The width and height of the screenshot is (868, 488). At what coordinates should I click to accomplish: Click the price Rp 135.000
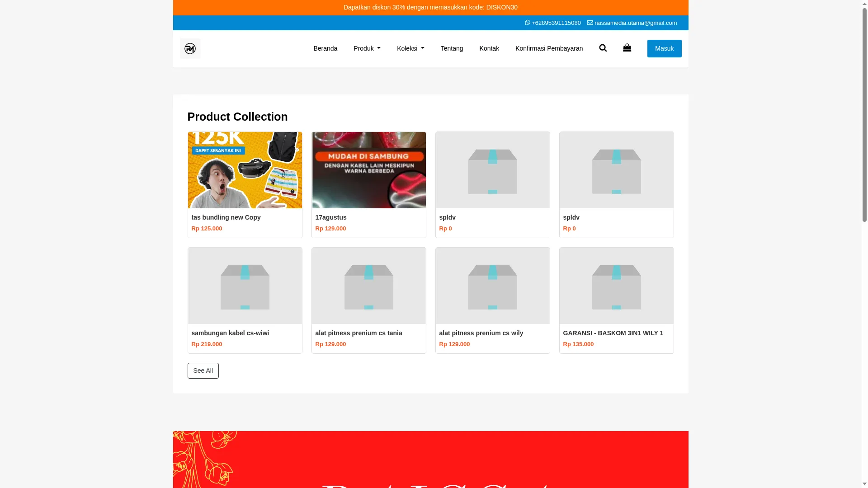(578, 344)
